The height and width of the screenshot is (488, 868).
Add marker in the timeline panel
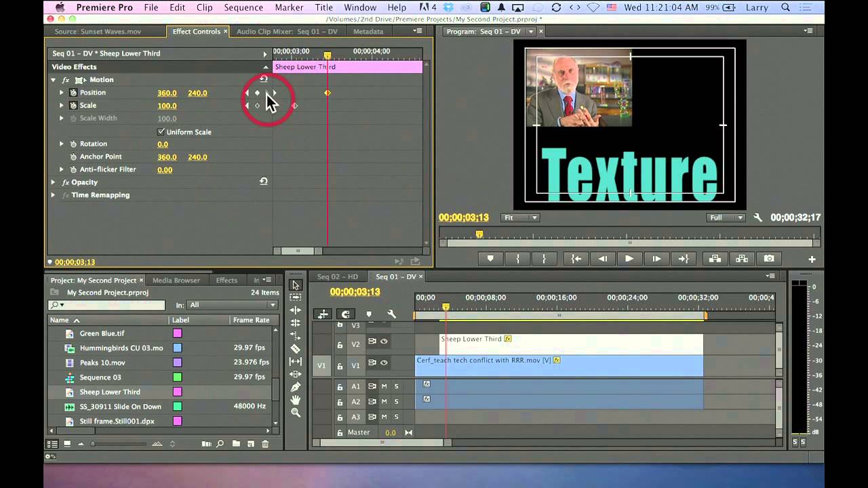369,314
